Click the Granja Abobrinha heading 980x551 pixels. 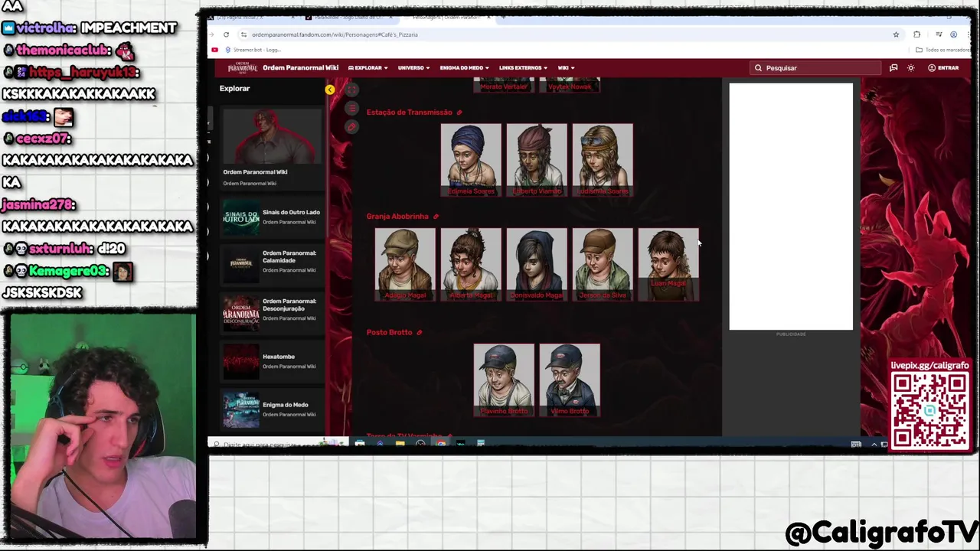pyautogui.click(x=397, y=217)
